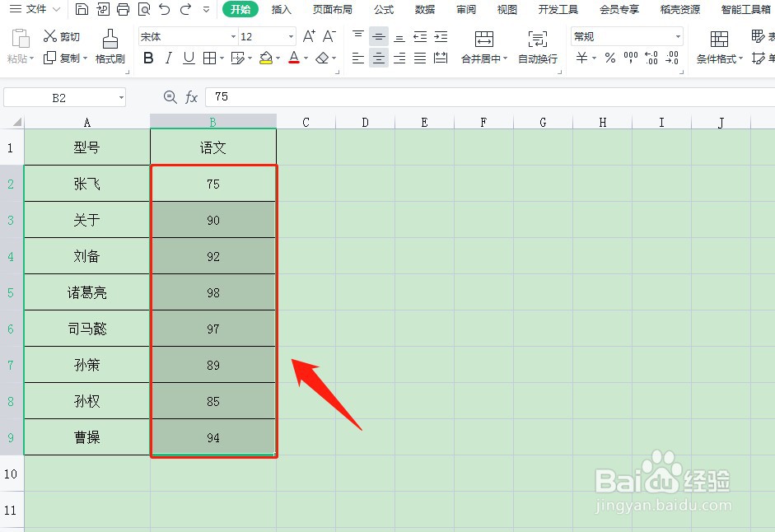Click distributed alignment icon
The image size is (775, 532).
(441, 58)
